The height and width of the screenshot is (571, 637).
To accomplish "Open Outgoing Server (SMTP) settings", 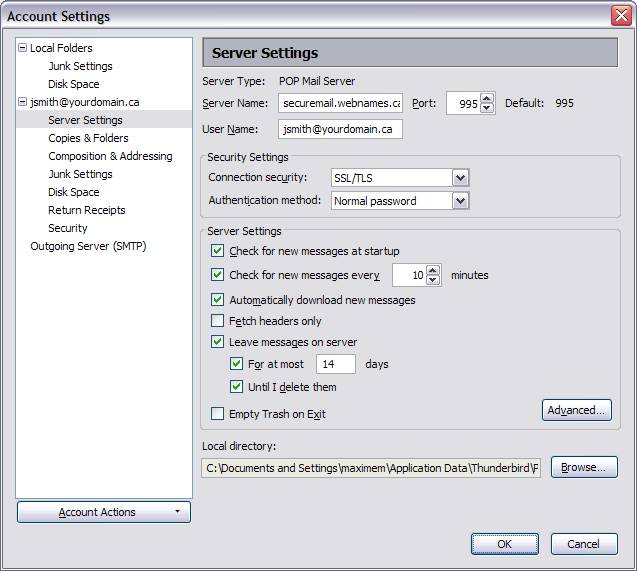I will [88, 246].
